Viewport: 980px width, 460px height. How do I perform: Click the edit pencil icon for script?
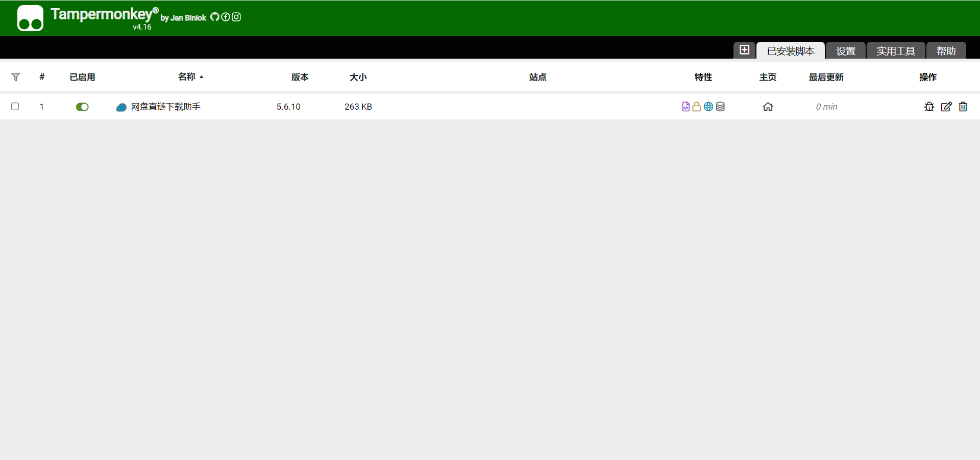coord(946,107)
